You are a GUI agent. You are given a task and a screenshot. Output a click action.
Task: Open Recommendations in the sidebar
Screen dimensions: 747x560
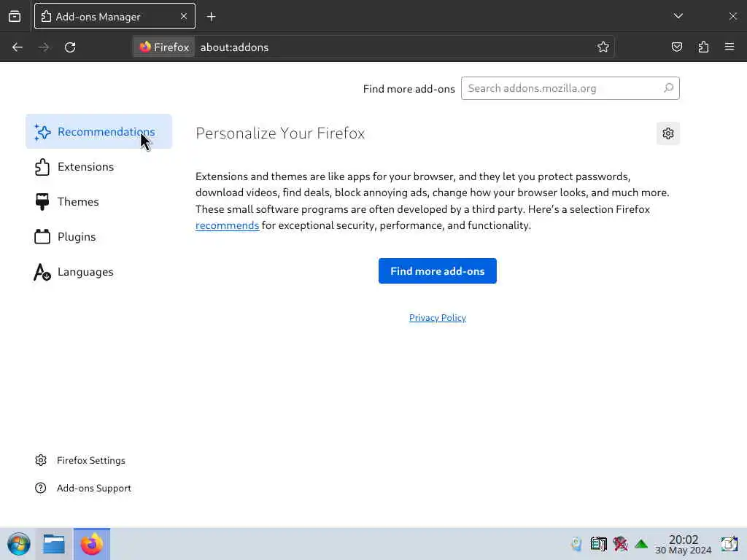point(99,131)
